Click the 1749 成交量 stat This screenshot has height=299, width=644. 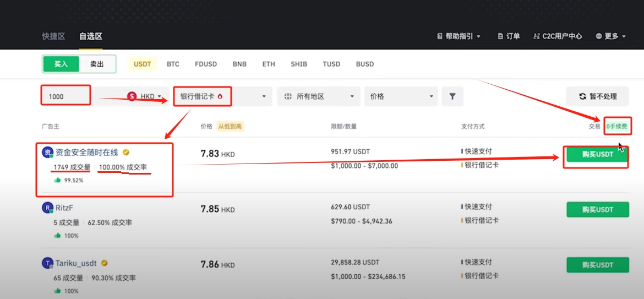[x=72, y=167]
